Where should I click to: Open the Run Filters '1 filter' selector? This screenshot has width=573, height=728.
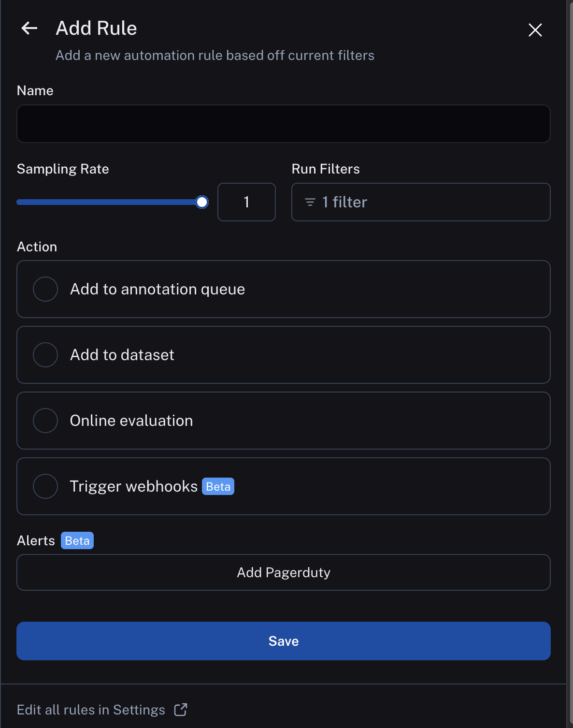420,202
